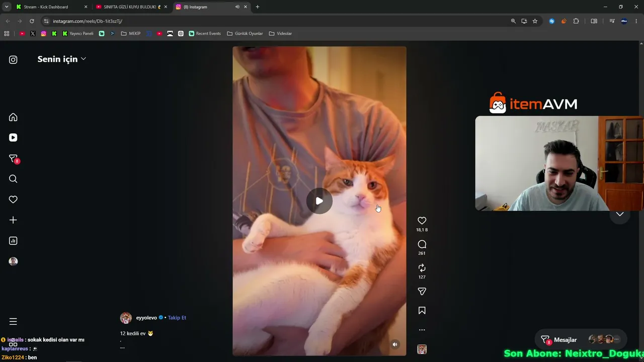Open the reel's comments icon
This screenshot has width=644, height=362.
point(422,244)
